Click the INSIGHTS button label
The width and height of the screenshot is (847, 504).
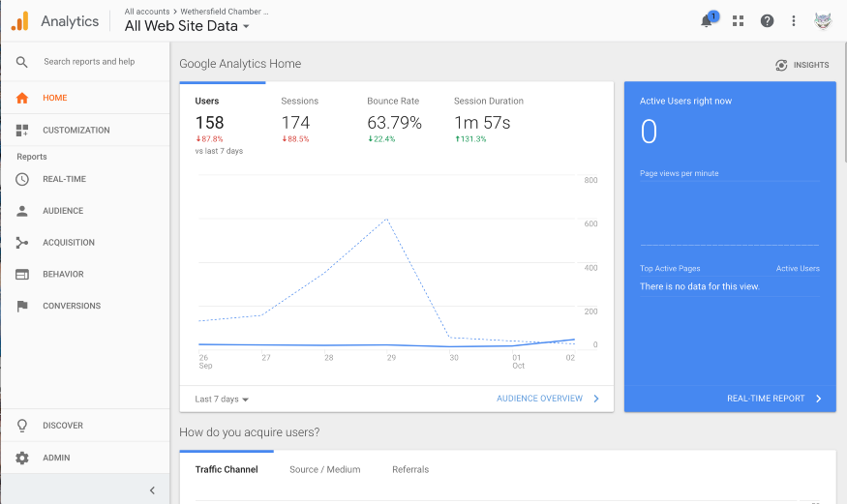(811, 65)
